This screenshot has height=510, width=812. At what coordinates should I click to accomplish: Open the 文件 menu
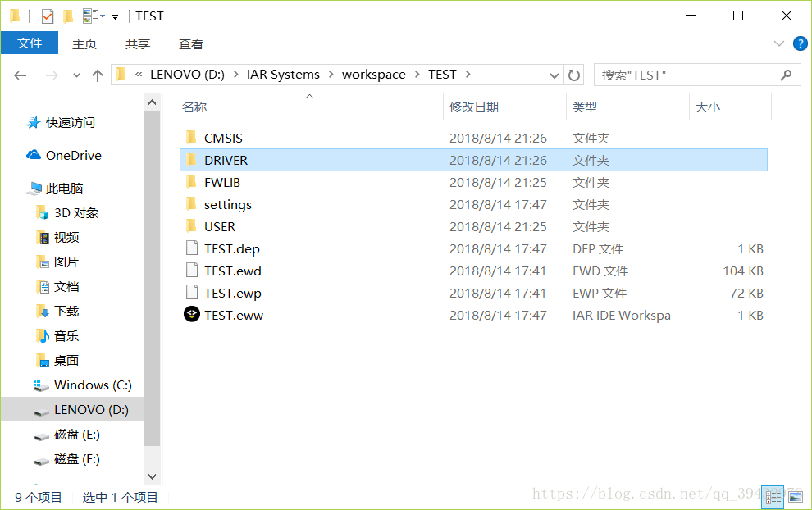point(30,43)
